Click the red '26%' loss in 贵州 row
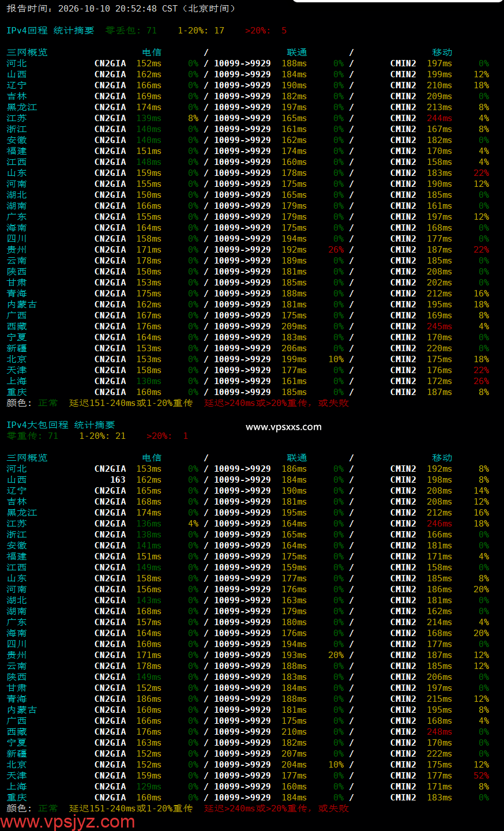Viewport: 504px width, 831px height. (336, 250)
